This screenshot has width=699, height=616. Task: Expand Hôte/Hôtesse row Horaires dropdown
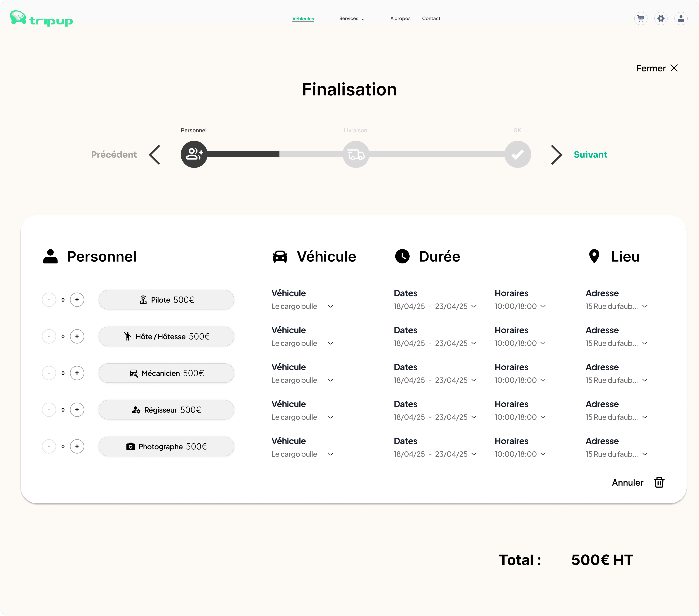(543, 343)
